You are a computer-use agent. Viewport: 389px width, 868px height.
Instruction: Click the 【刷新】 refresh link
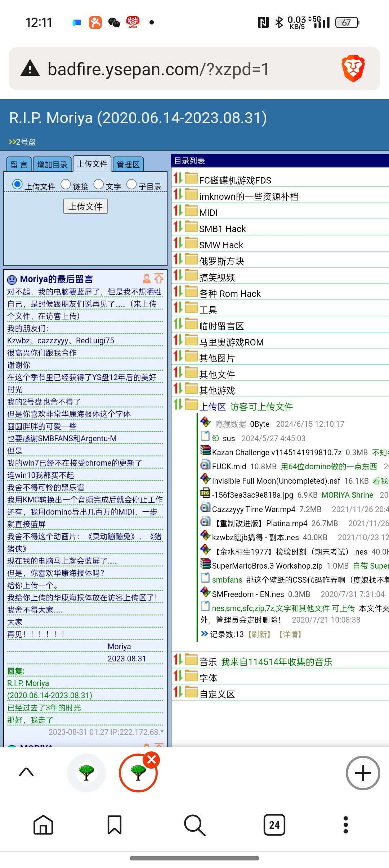click(x=259, y=634)
